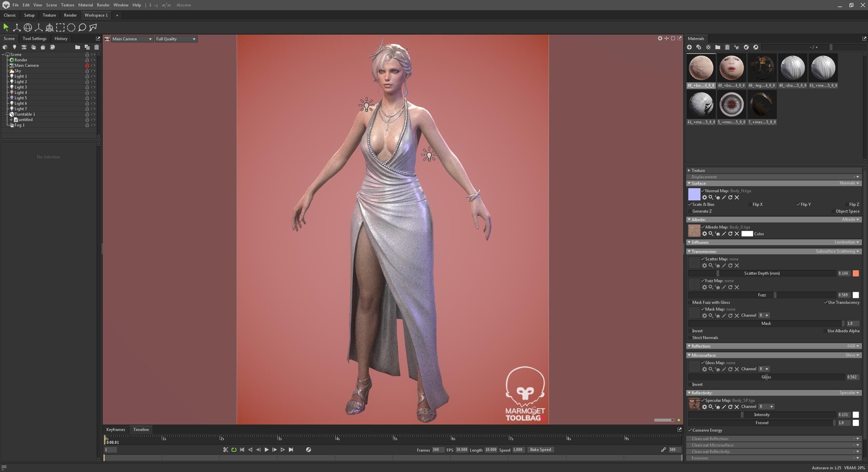
Task: Open Specular Map settings gear
Action: point(705,407)
